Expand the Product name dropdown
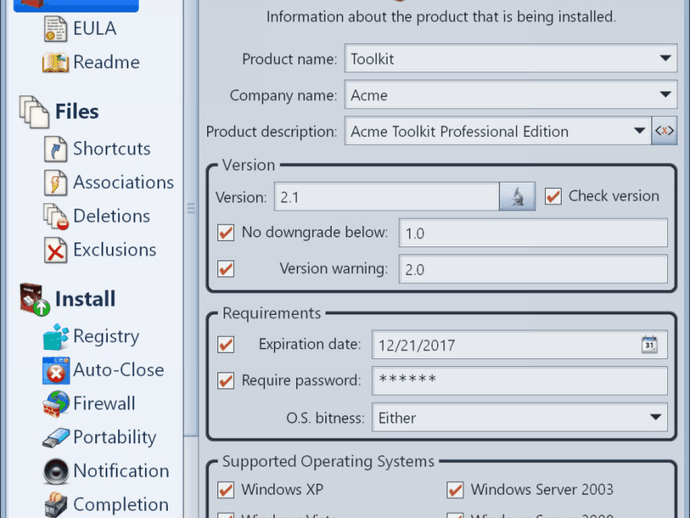This screenshot has width=690, height=518. 667,59
